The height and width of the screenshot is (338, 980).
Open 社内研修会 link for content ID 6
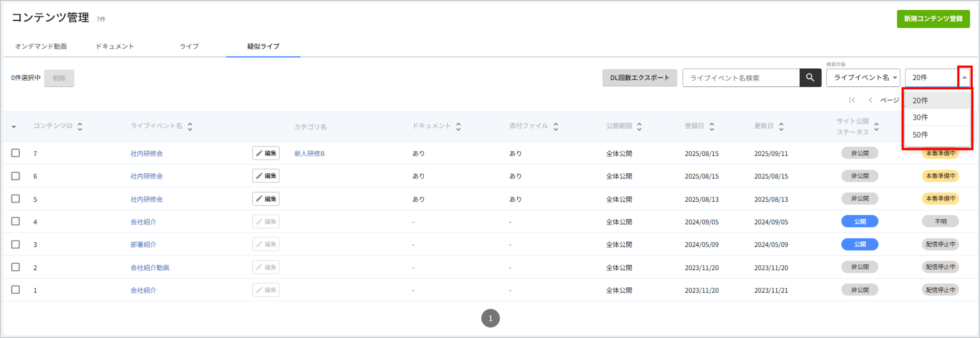click(147, 176)
